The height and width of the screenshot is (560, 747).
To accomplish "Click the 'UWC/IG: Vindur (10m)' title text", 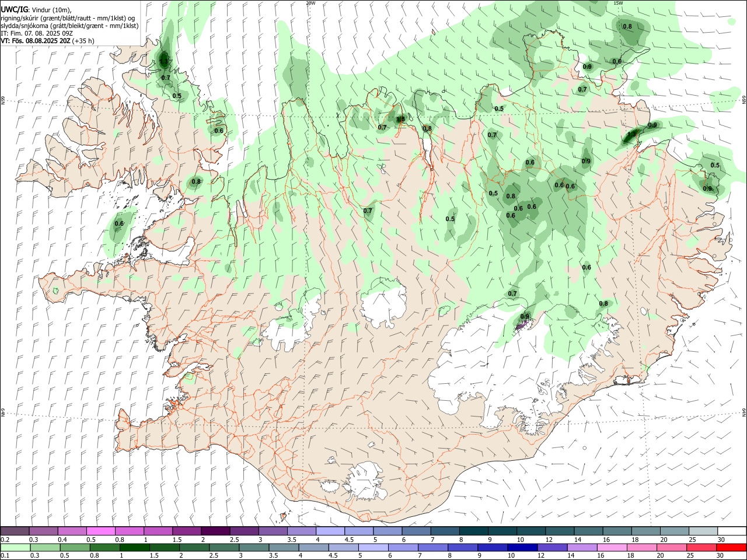I will (x=36, y=10).
